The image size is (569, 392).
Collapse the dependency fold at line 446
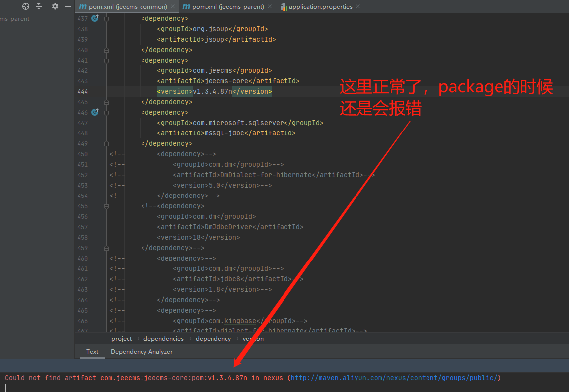107,113
